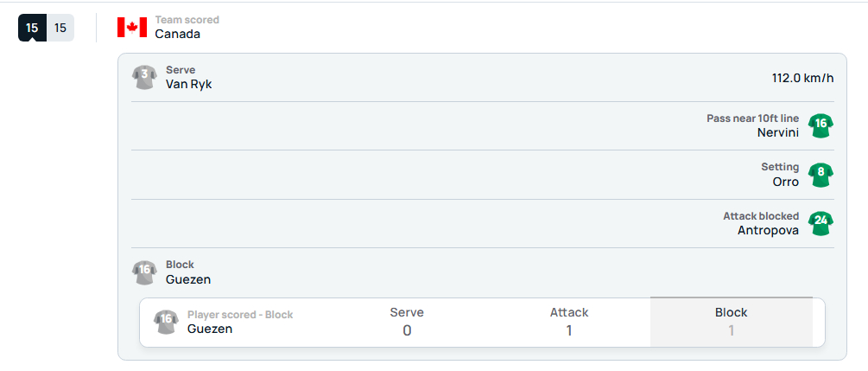Open Orro player name link
868x371 pixels.
tap(785, 182)
